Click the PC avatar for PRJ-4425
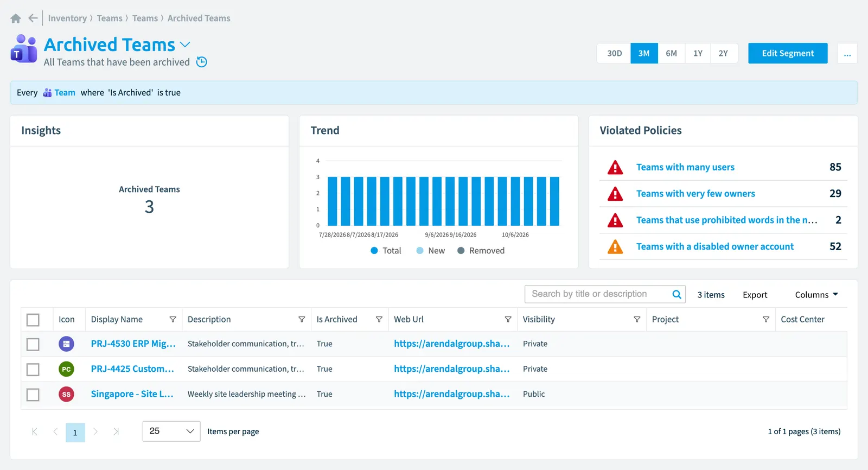The height and width of the screenshot is (470, 868). coord(66,369)
